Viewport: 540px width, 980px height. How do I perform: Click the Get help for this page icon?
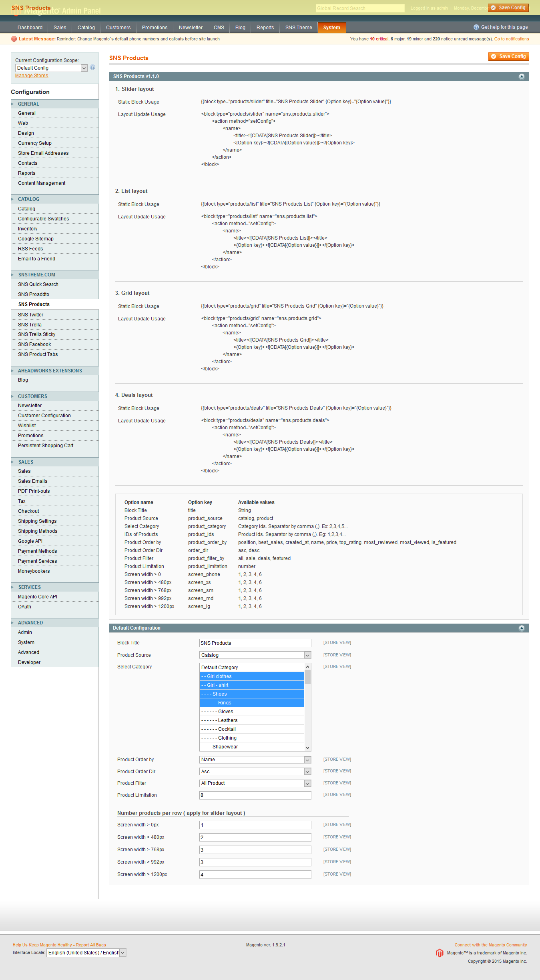tap(476, 27)
